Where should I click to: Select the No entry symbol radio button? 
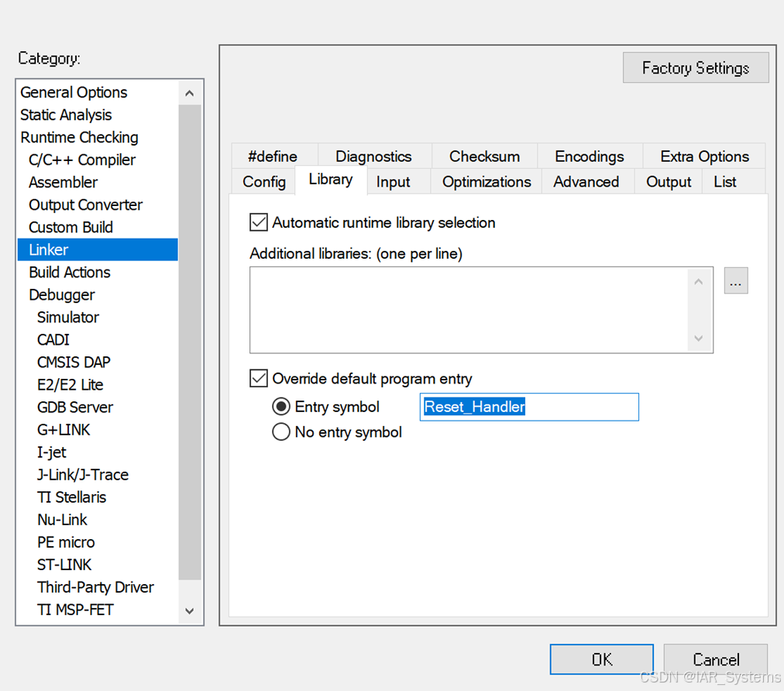click(x=281, y=432)
